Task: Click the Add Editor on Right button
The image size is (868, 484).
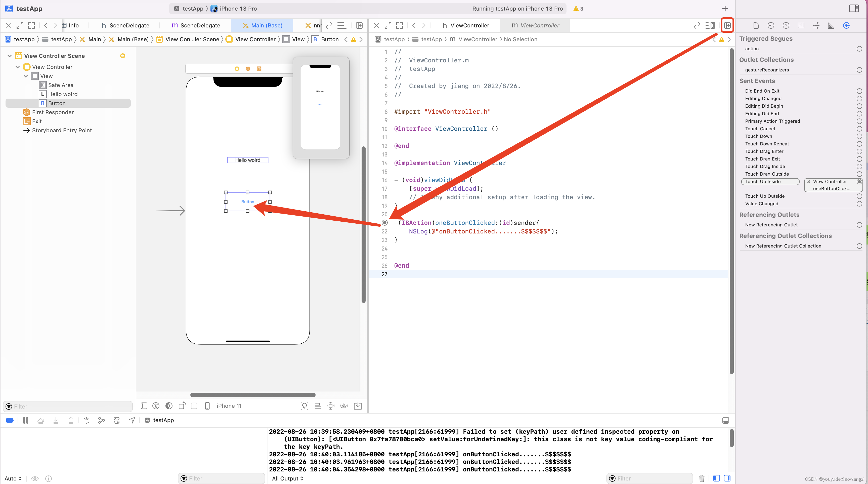Action: click(x=727, y=26)
